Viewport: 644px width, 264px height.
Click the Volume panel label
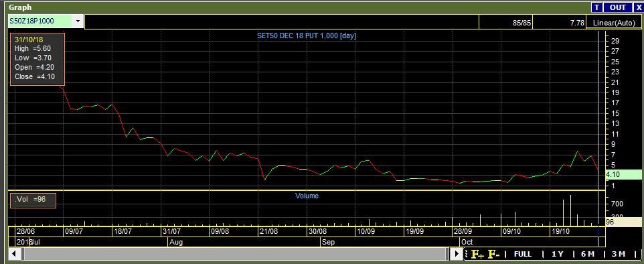307,196
